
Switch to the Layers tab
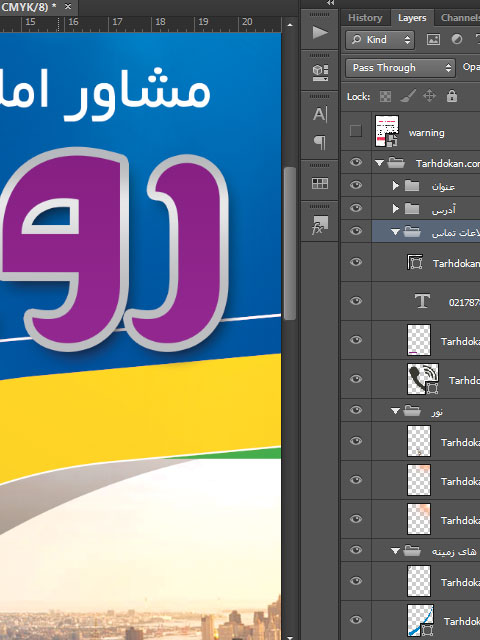[412, 18]
